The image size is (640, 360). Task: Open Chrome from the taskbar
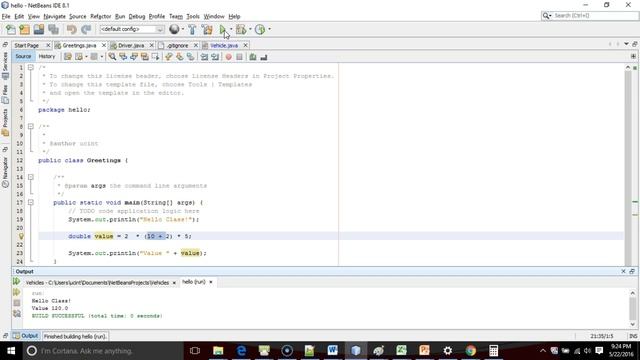click(471, 351)
